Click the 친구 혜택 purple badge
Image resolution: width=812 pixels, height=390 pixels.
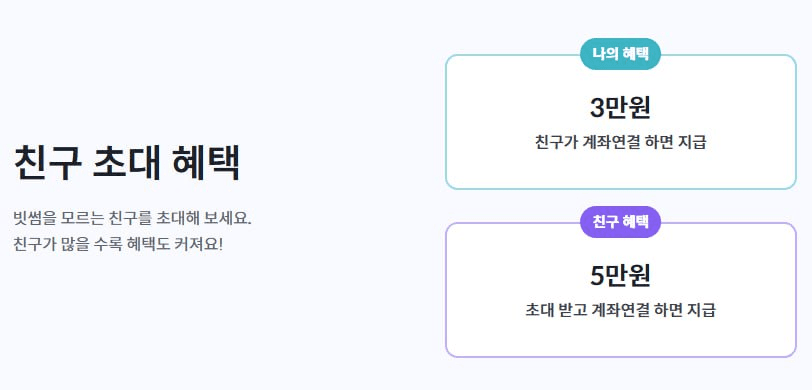pos(620,222)
